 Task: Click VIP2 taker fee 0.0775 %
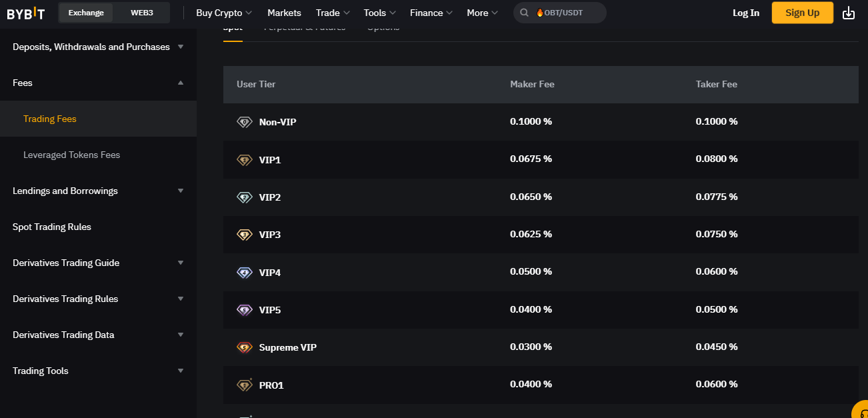[x=717, y=197]
